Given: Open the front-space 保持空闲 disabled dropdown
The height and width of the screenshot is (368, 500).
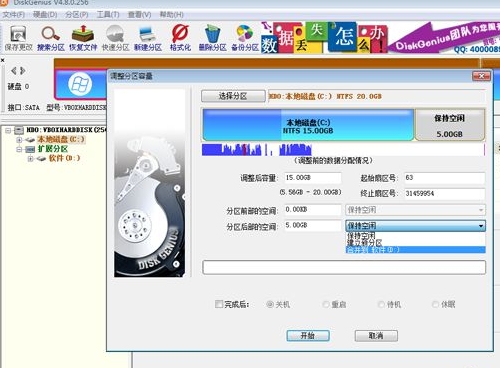Looking at the screenshot, I should [x=415, y=210].
